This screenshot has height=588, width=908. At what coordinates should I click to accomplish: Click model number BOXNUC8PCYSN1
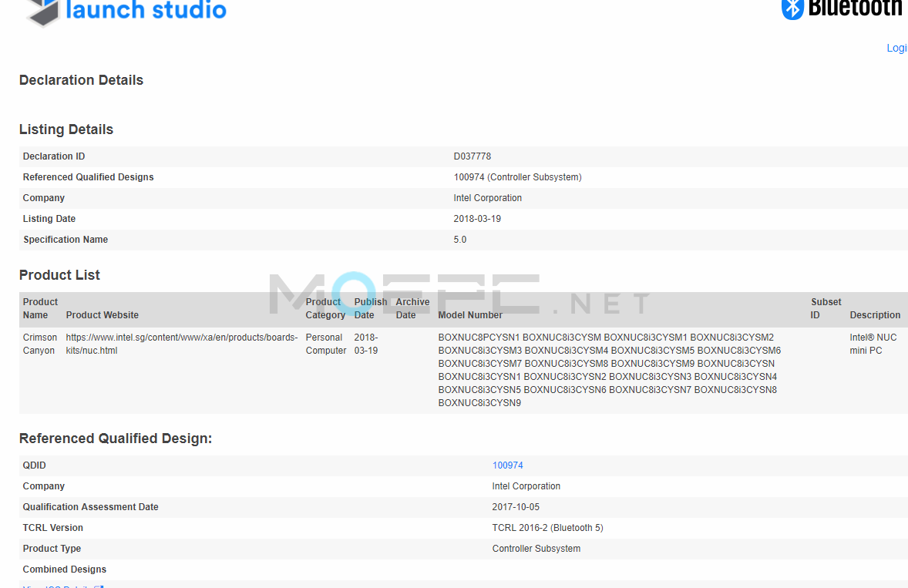[479, 338]
